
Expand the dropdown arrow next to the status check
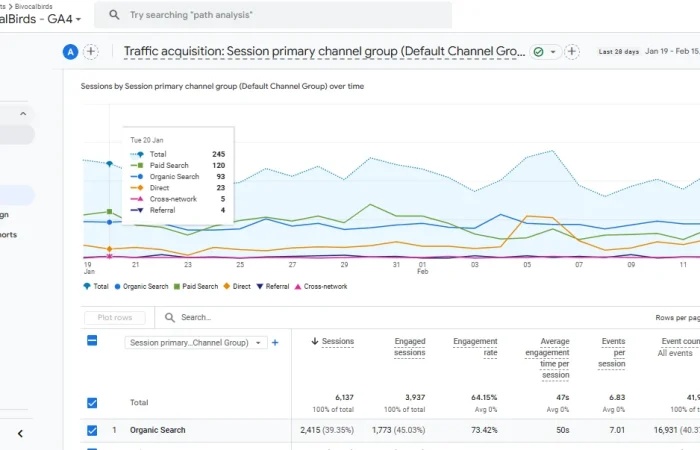tap(553, 52)
